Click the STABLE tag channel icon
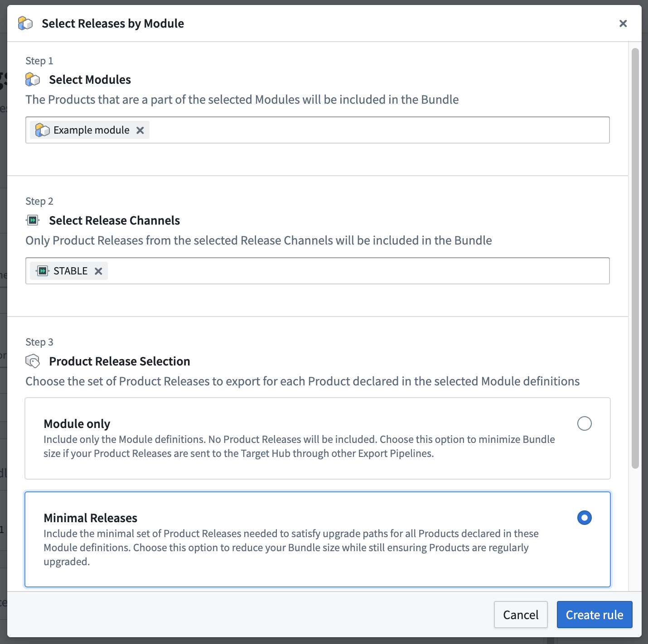 point(43,271)
